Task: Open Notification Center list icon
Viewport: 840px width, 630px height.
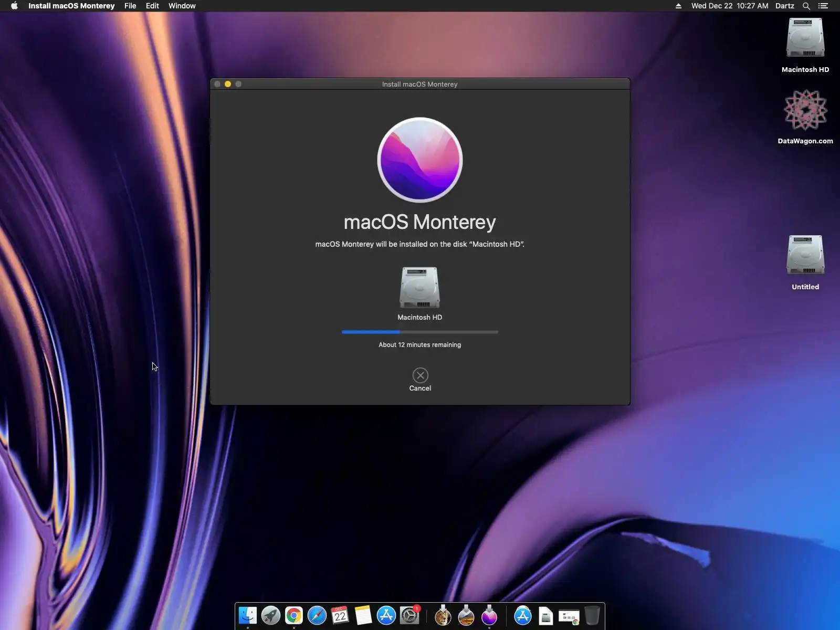Action: [x=823, y=6]
